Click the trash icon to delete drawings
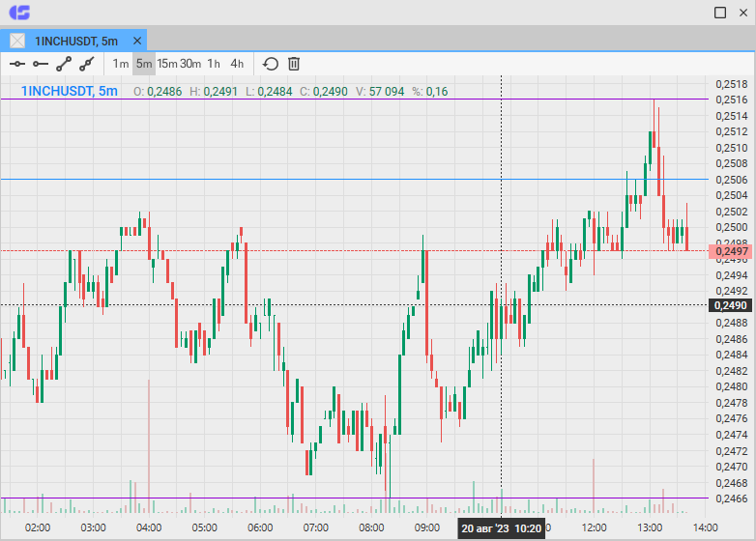 294,64
